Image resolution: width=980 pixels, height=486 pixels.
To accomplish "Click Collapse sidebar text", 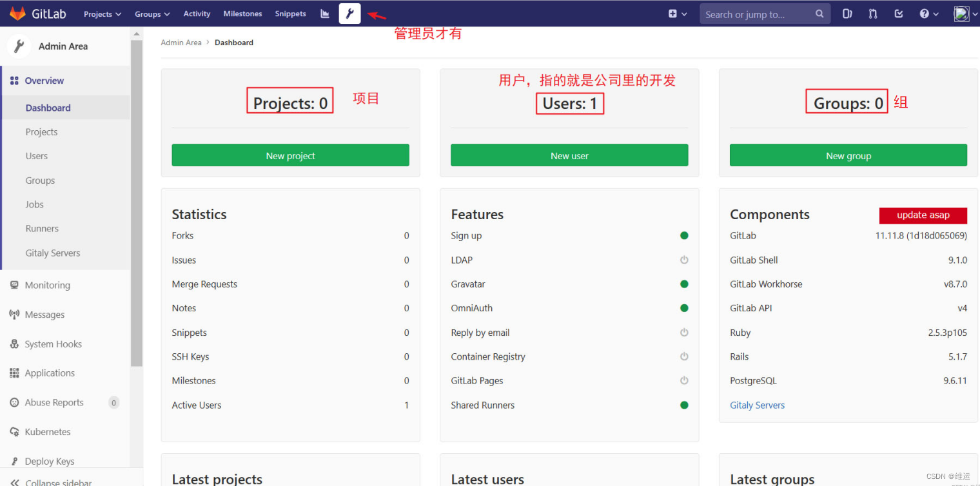I will [59, 483].
